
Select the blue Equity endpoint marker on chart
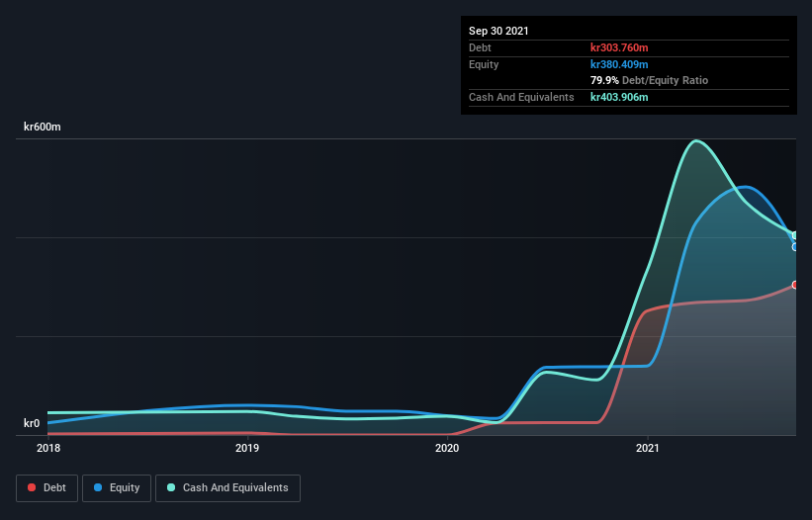coord(795,247)
